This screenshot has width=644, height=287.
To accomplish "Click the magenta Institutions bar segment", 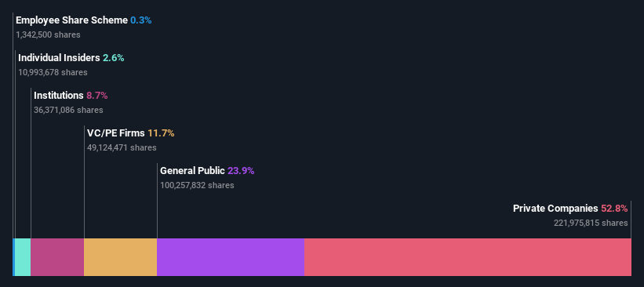I will click(x=57, y=257).
